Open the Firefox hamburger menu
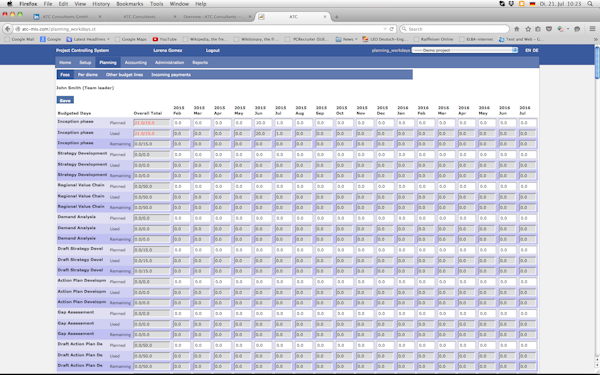The height and width of the screenshot is (375, 600). click(x=592, y=29)
